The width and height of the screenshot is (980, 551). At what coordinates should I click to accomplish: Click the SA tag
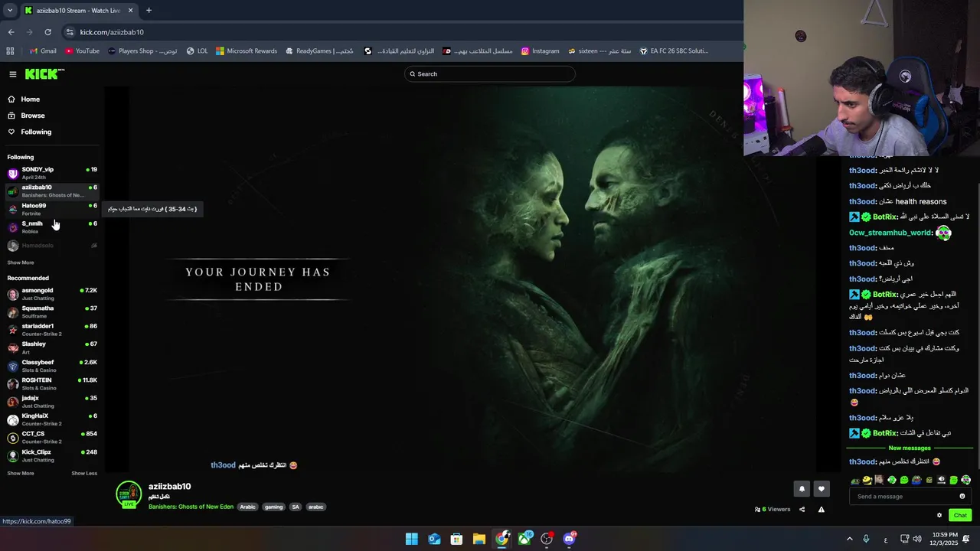pyautogui.click(x=296, y=507)
